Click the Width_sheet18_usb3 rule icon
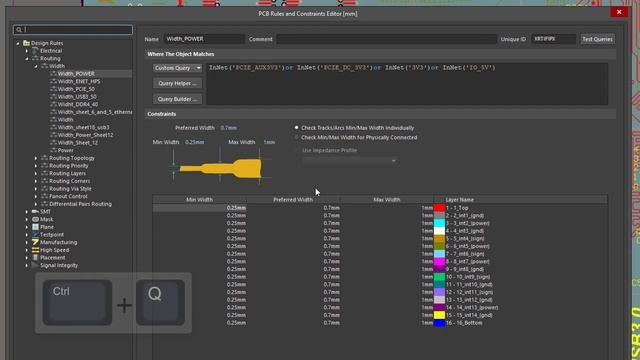This screenshot has height=360, width=640. pyautogui.click(x=53, y=127)
